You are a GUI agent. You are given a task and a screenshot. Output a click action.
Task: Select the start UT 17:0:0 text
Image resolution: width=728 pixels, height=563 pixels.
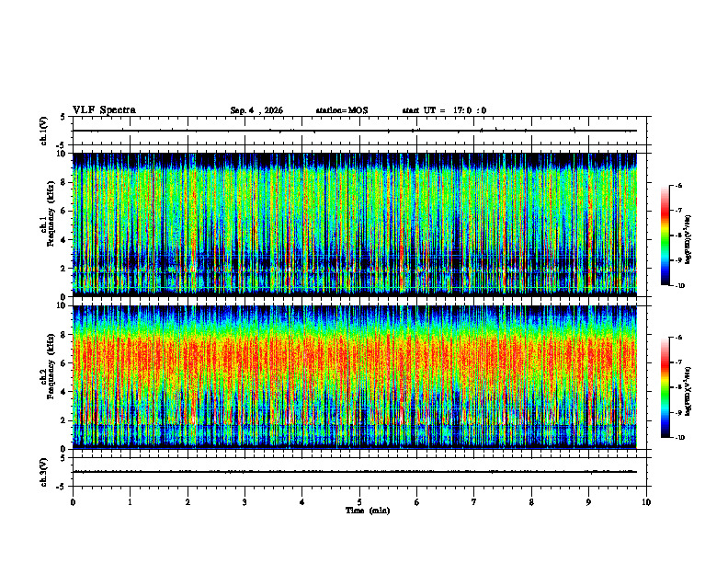[444, 110]
